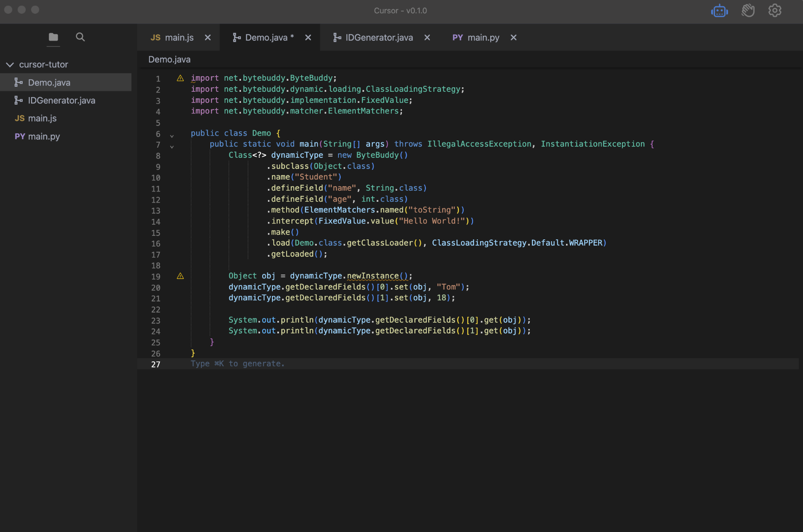This screenshot has width=803, height=532.
Task: Click line number 27 in the gutter
Action: (x=156, y=364)
